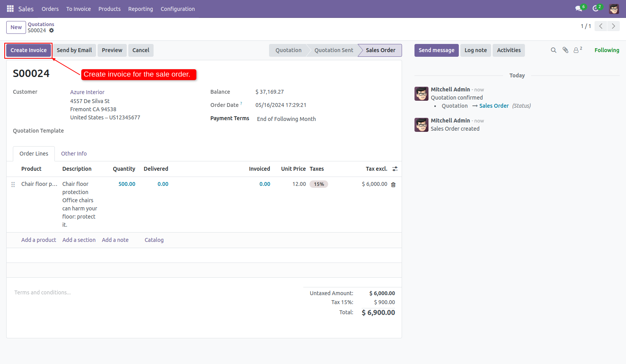Image resolution: width=626 pixels, height=364 pixels.
Task: Open the S00024 gear action menu
Action: 51,30
